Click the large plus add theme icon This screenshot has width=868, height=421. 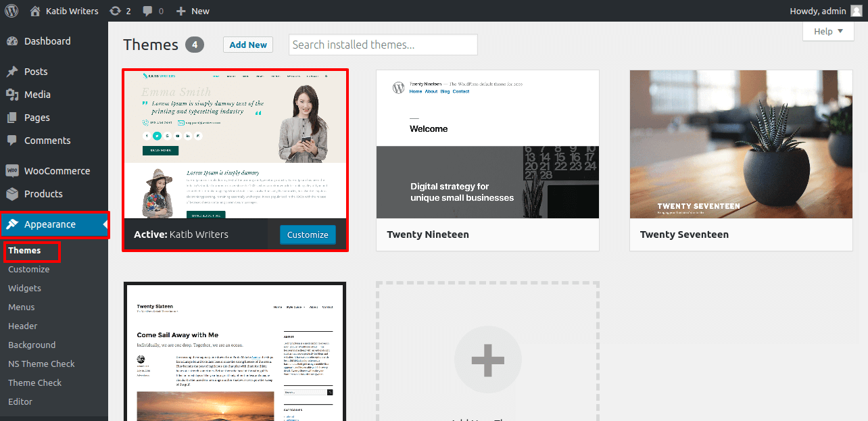[x=487, y=360]
